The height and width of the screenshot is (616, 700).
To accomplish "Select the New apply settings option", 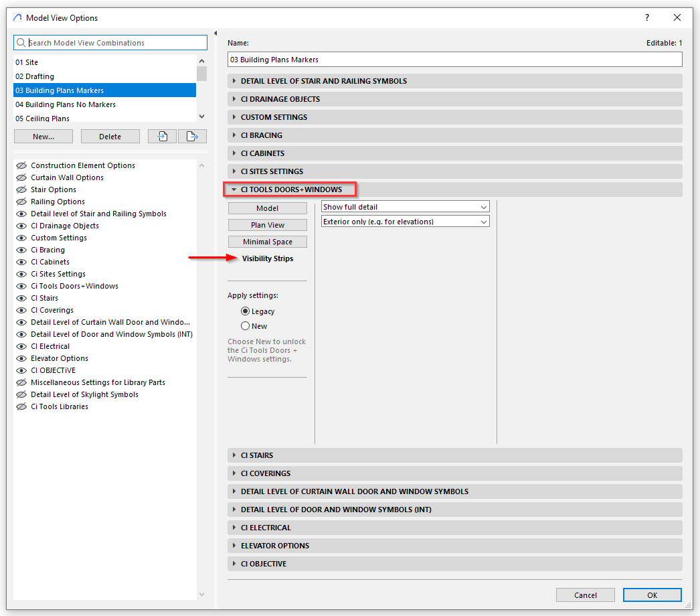I will 245,326.
